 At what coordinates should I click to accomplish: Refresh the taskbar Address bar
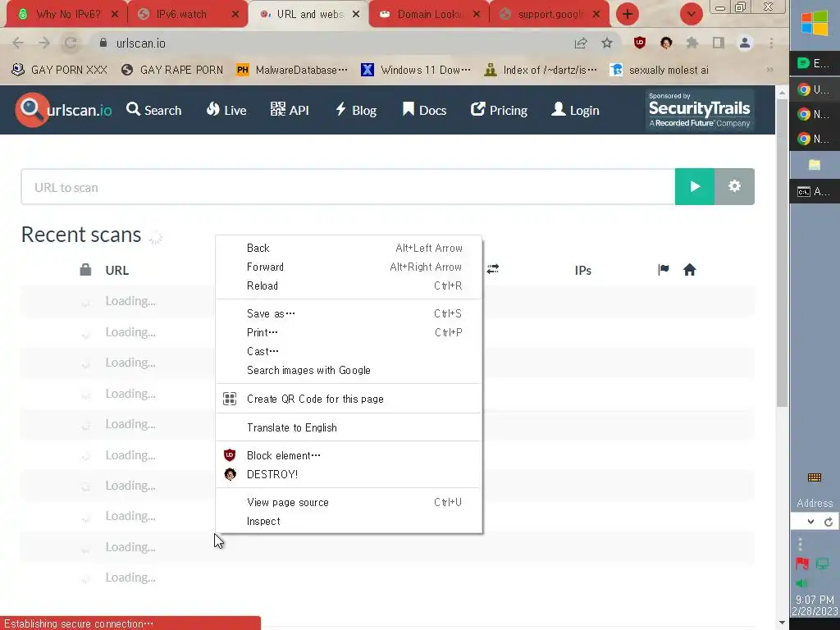[x=829, y=522]
